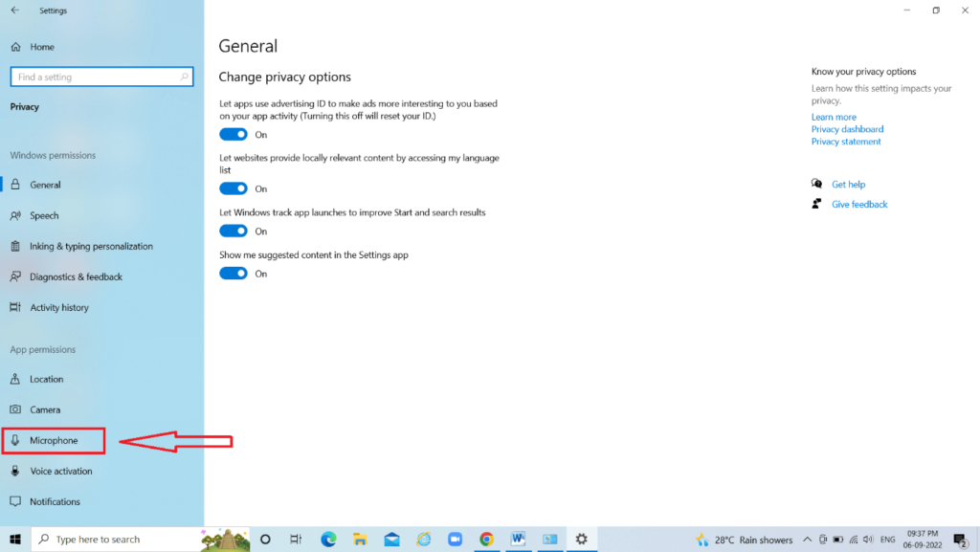Turn off the track app launches toggle
980x552 pixels.
click(x=234, y=232)
